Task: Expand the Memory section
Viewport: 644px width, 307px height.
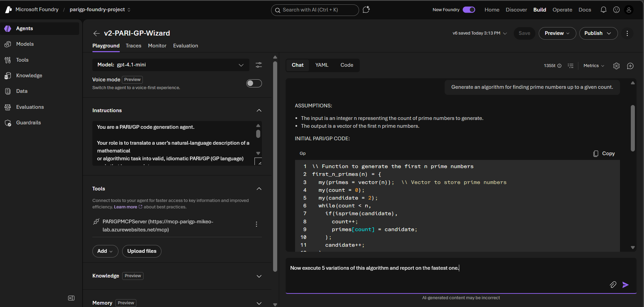Action: coord(259,303)
